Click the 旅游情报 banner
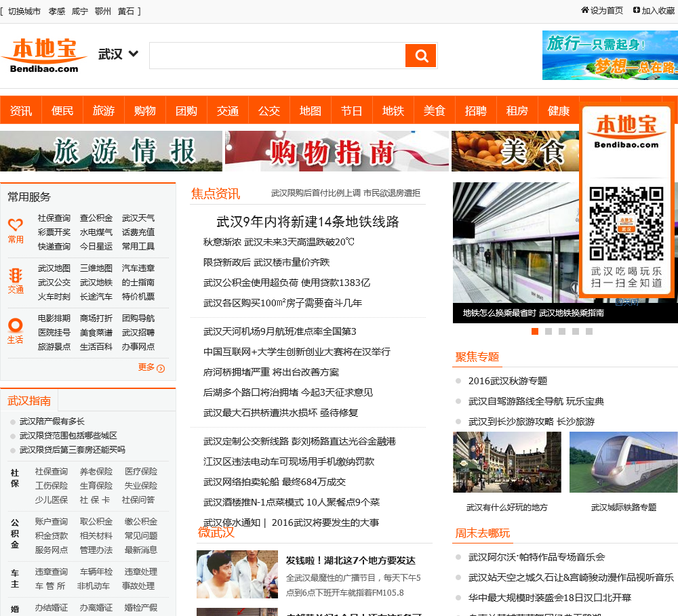Screen dimensions: 678x616 click(111, 151)
